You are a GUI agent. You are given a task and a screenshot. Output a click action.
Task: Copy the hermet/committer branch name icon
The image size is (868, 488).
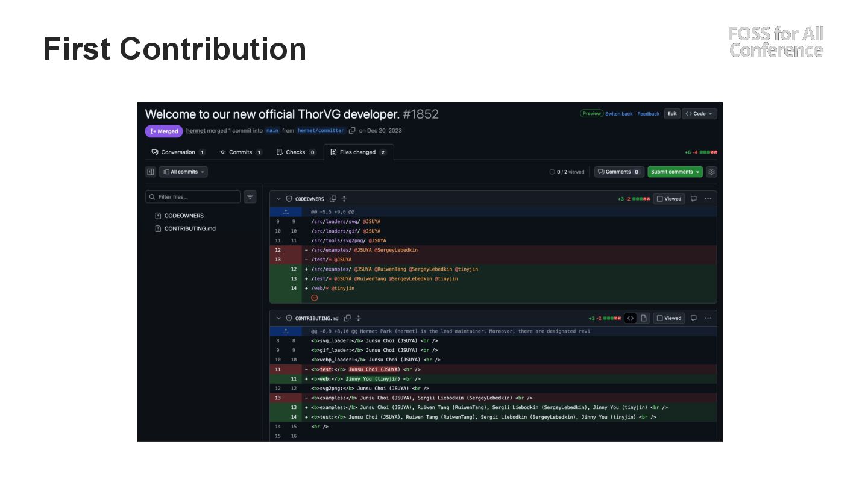[352, 131]
